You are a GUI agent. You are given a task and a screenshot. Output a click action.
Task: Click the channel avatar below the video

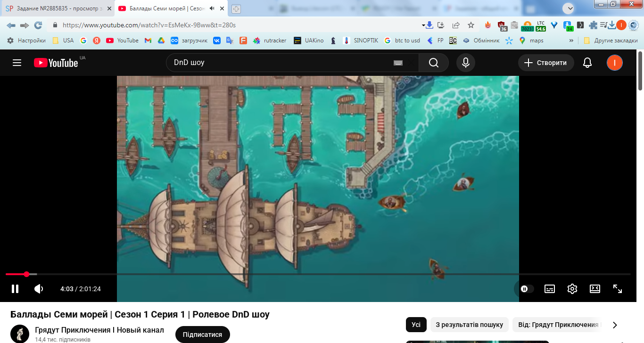point(20,334)
